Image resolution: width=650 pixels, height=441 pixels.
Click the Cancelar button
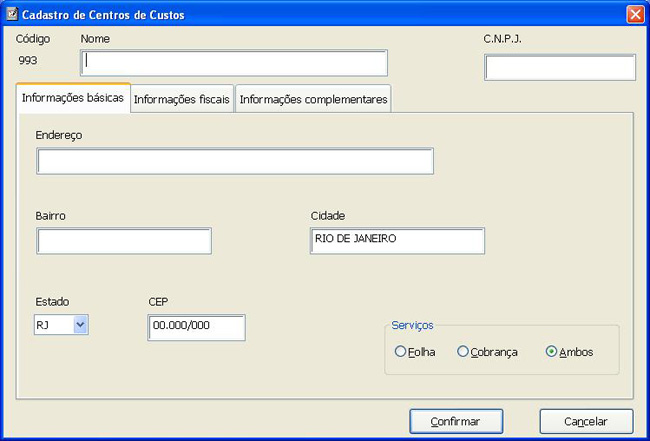coord(586,421)
